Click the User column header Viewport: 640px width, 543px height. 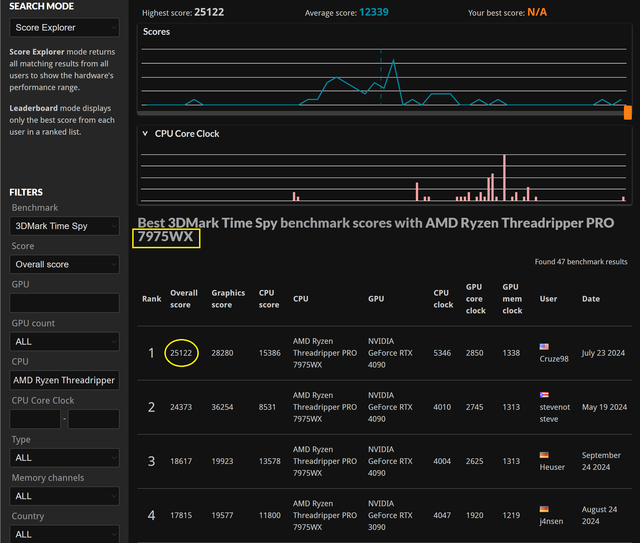548,299
